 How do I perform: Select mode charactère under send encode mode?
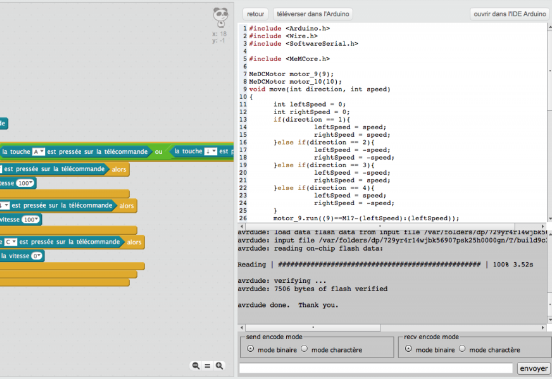coord(304,349)
